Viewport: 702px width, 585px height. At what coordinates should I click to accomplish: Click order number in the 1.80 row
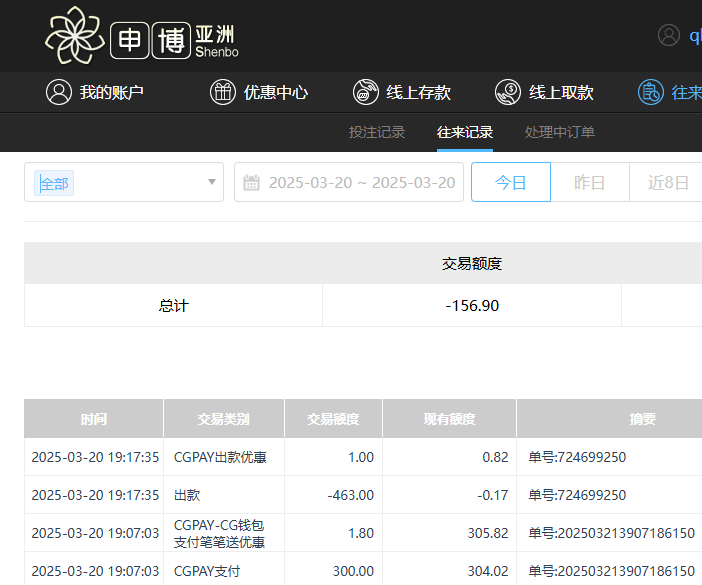point(612,533)
